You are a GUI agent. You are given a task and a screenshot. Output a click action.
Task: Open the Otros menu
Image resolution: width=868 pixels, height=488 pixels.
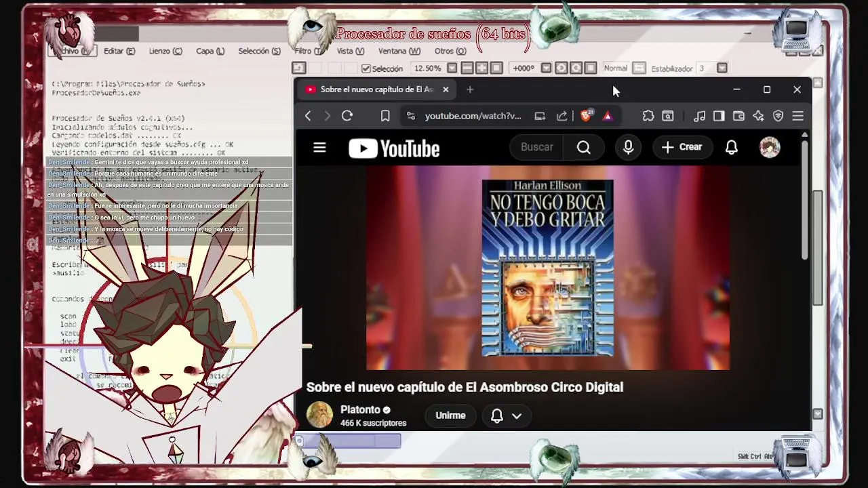tap(450, 51)
